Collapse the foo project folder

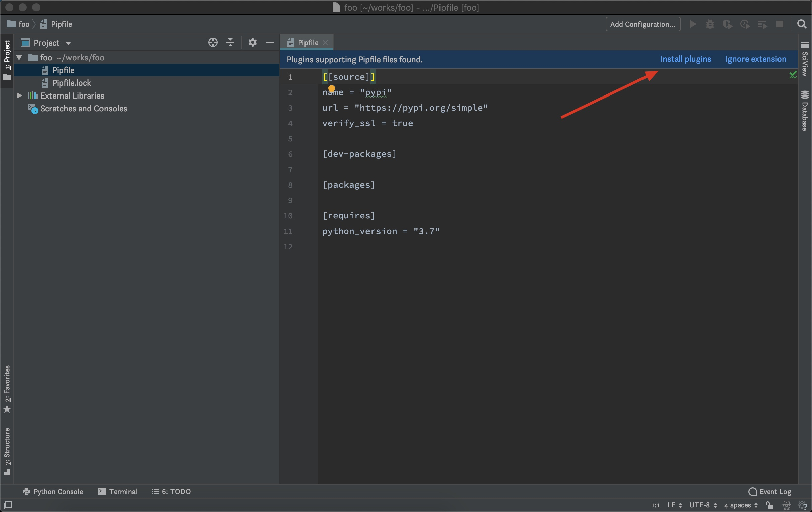[19, 58]
